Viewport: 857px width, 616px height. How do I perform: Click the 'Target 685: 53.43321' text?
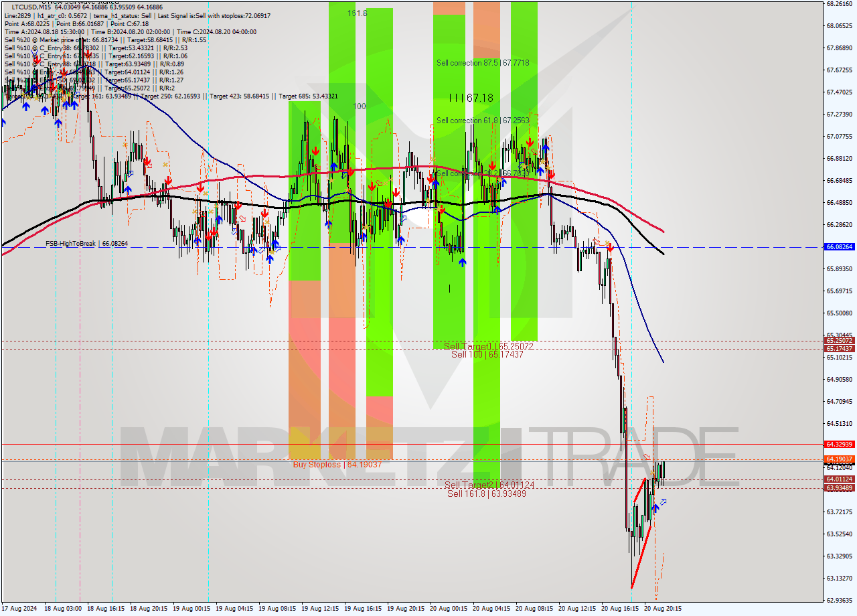pos(308,96)
